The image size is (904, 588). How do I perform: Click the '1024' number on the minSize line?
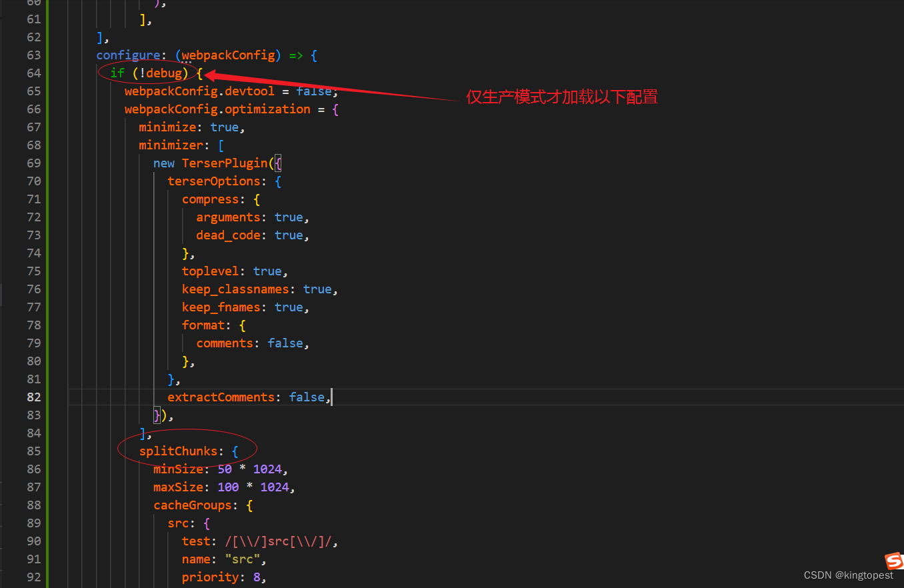pos(268,469)
